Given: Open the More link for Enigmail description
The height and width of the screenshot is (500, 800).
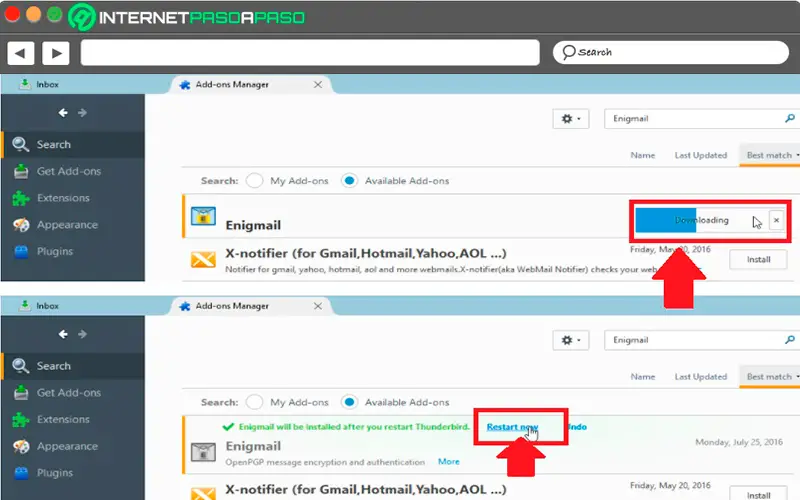Looking at the screenshot, I should coord(448,461).
